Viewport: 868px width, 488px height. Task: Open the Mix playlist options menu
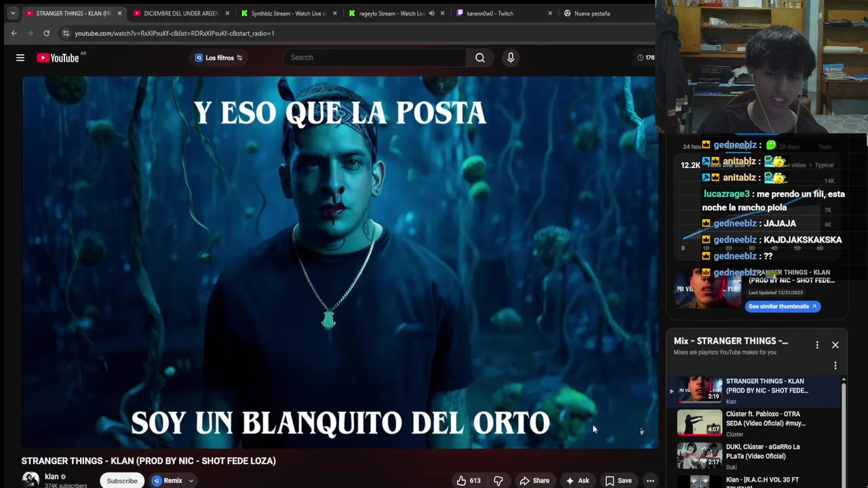coord(817,345)
